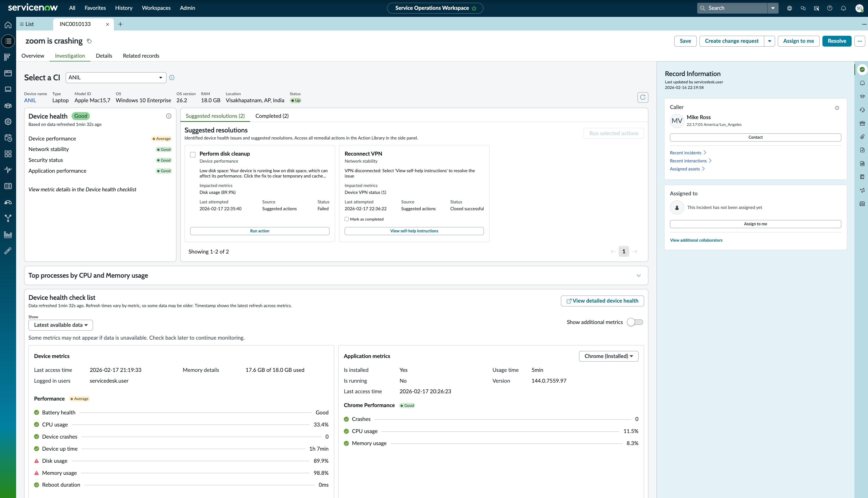The height and width of the screenshot is (498, 868).
Task: Click page 1 in resolutions pagination
Action: pos(624,252)
